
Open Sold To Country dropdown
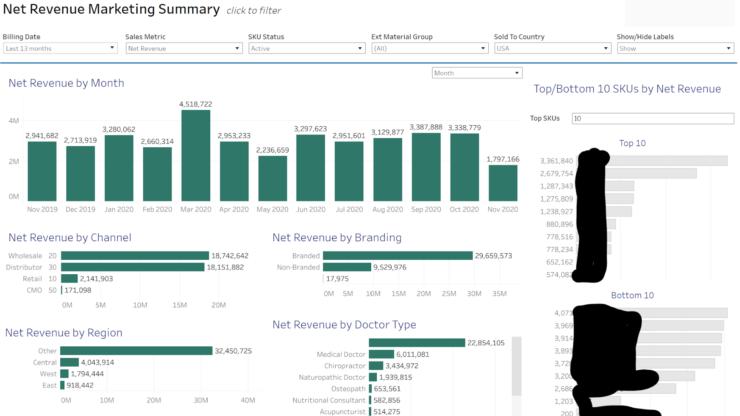coord(550,48)
